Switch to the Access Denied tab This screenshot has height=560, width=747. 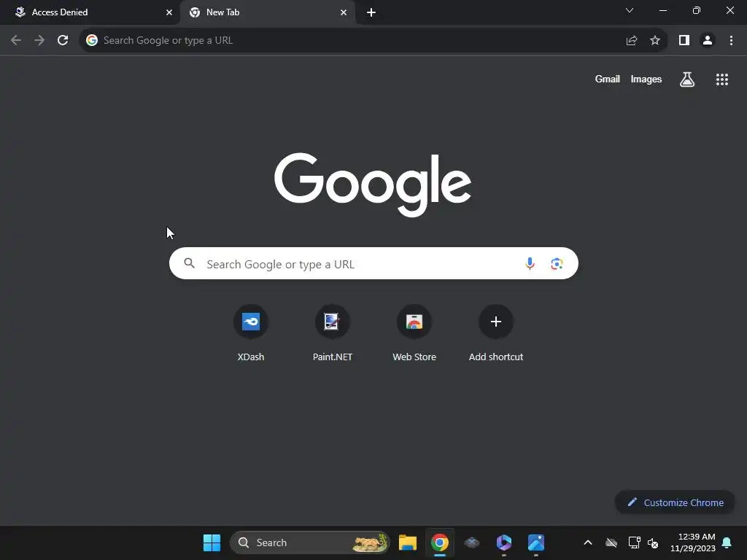coord(90,12)
